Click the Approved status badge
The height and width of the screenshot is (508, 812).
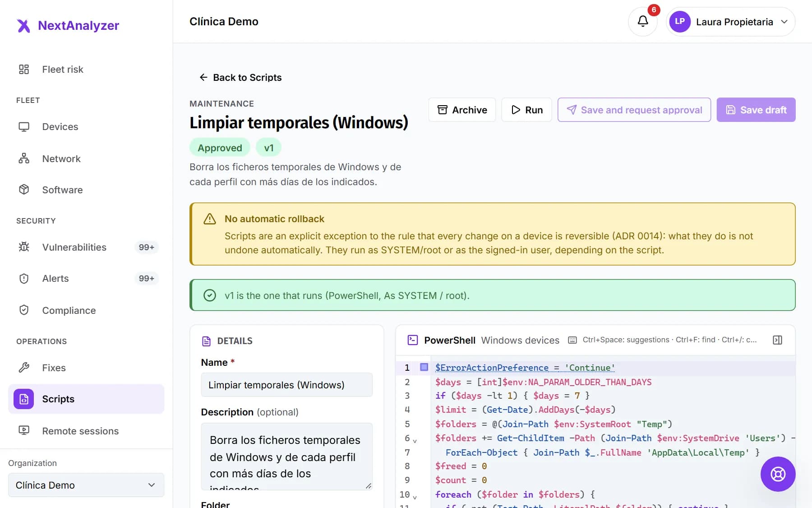220,148
